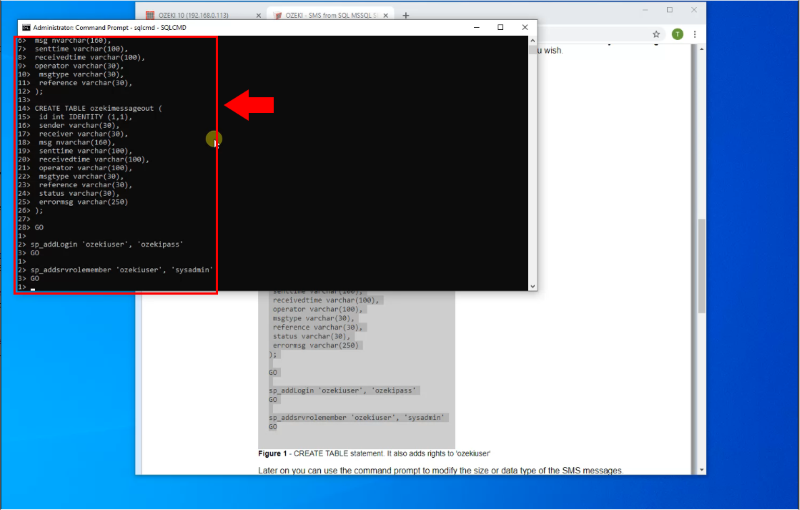The image size is (800, 510).
Task: Click the blinking cursor prompt line '1>' at console bottom
Action: (x=27, y=287)
